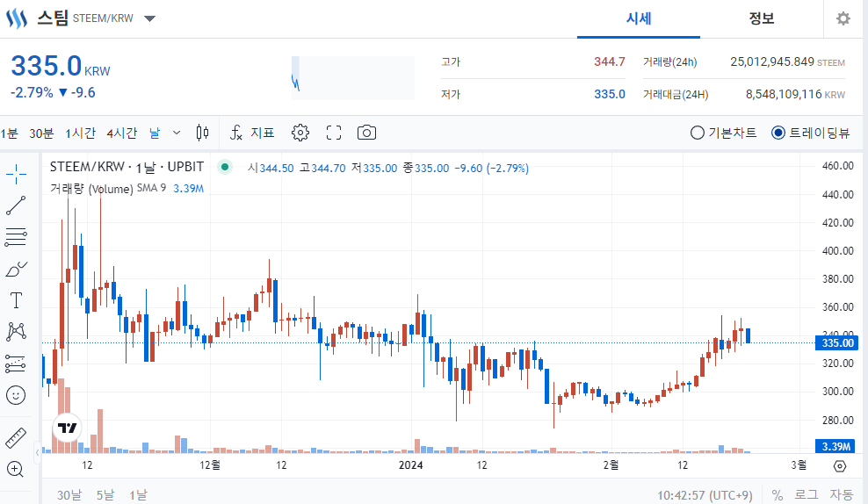The height and width of the screenshot is (504, 868).
Task: Toggle 로그 logarithmic scale
Action: [806, 495]
